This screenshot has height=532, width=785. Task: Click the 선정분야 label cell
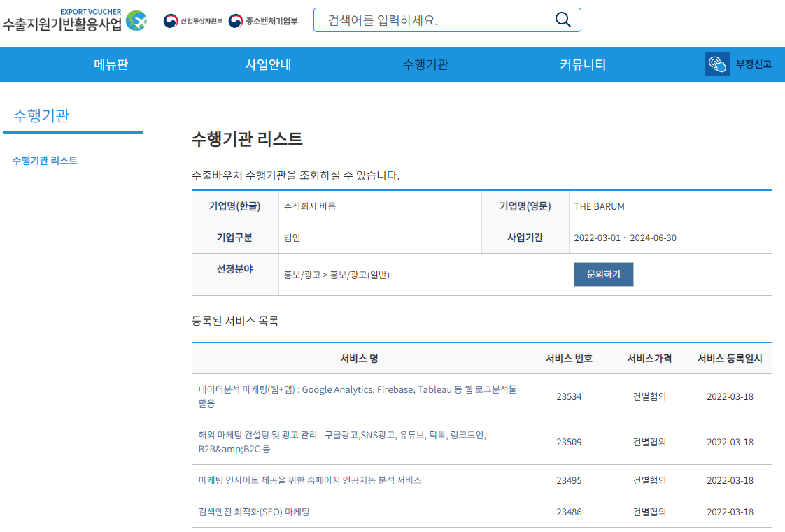tap(235, 274)
